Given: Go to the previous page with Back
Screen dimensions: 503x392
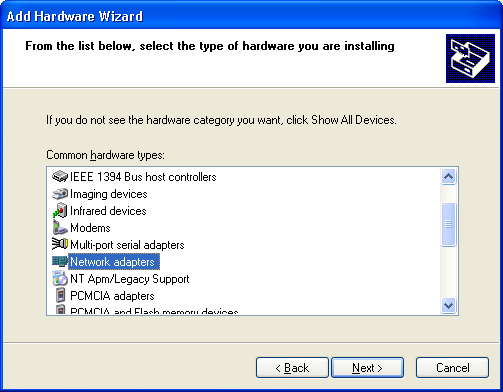Looking at the screenshot, I should point(292,368).
